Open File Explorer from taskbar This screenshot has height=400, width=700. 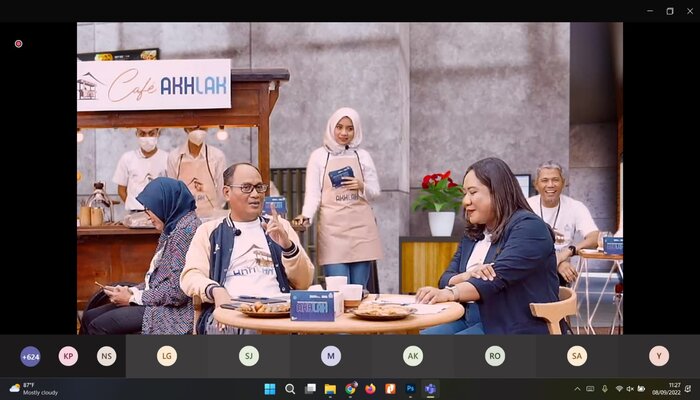point(330,389)
